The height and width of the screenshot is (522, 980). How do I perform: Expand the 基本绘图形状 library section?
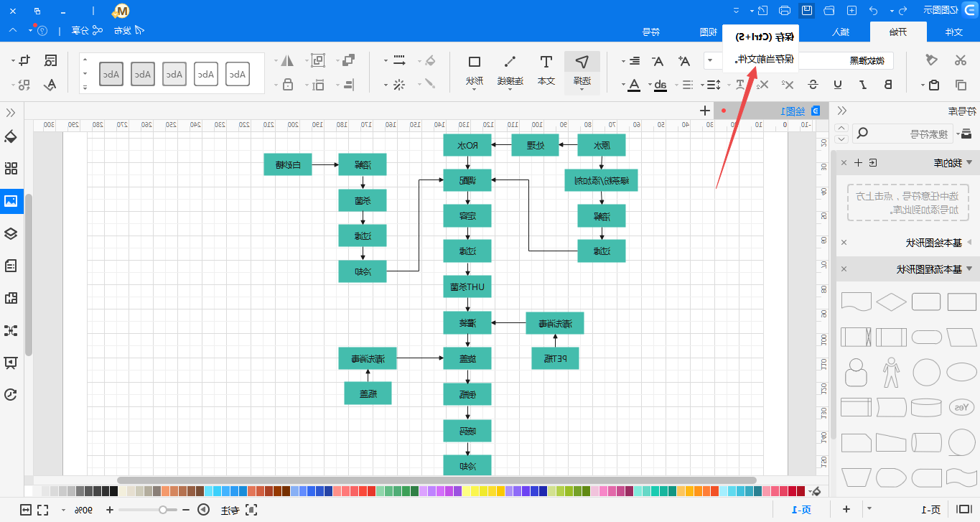click(x=969, y=243)
